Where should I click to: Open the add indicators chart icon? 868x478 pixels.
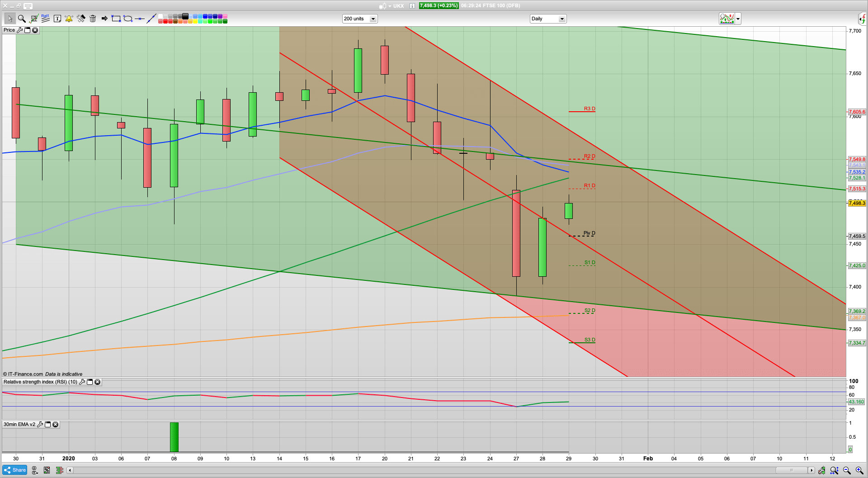click(727, 19)
